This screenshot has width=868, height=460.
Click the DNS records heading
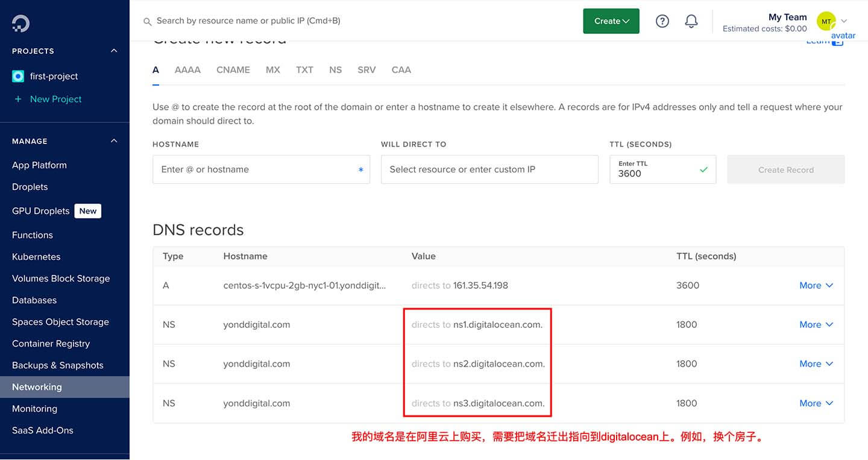(x=198, y=230)
